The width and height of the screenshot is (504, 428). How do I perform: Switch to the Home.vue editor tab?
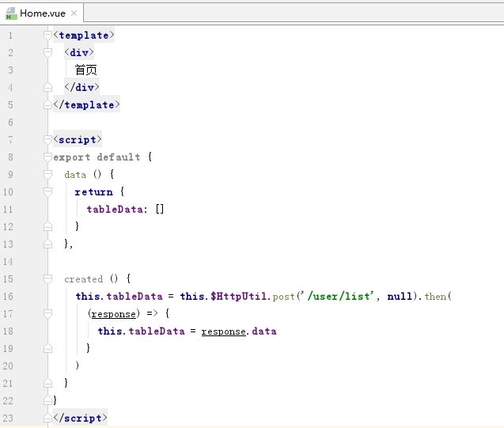click(42, 13)
